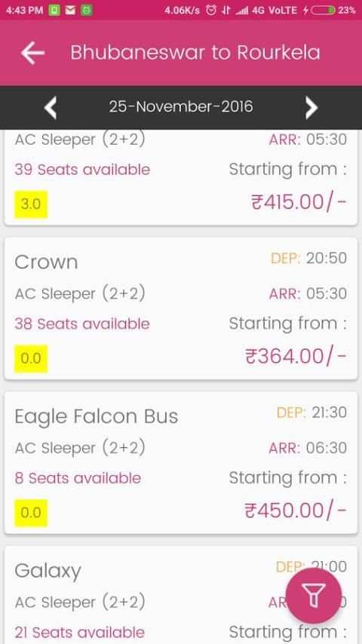Tap 38 Seats available text
Image resolution: width=362 pixels, height=644 pixels.
[x=82, y=324]
